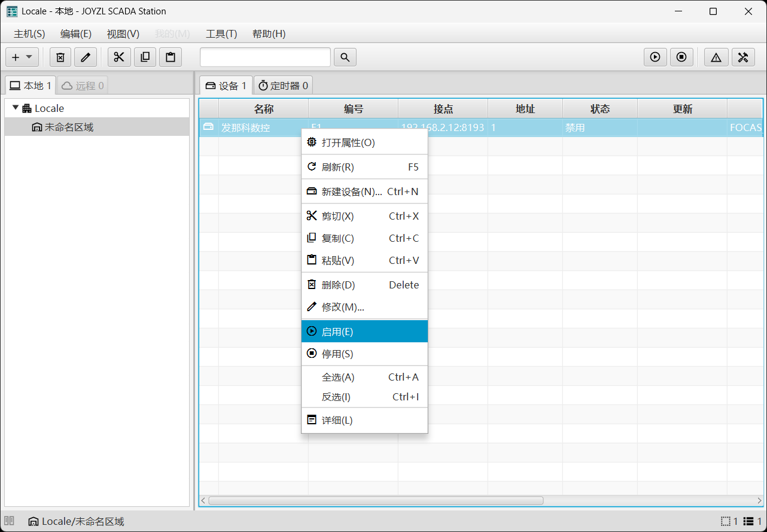This screenshot has width=767, height=532.
Task: Choose 全选(A) in context menu
Action: (x=364, y=377)
